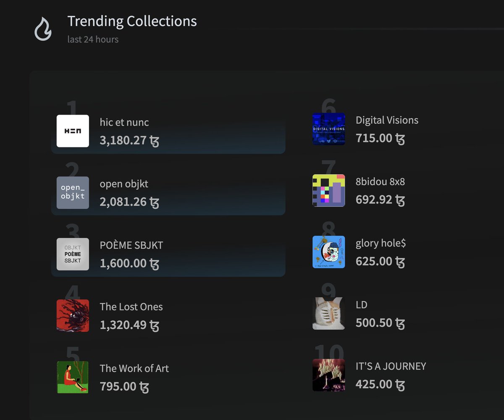Click The Work of Art name

pyautogui.click(x=134, y=368)
